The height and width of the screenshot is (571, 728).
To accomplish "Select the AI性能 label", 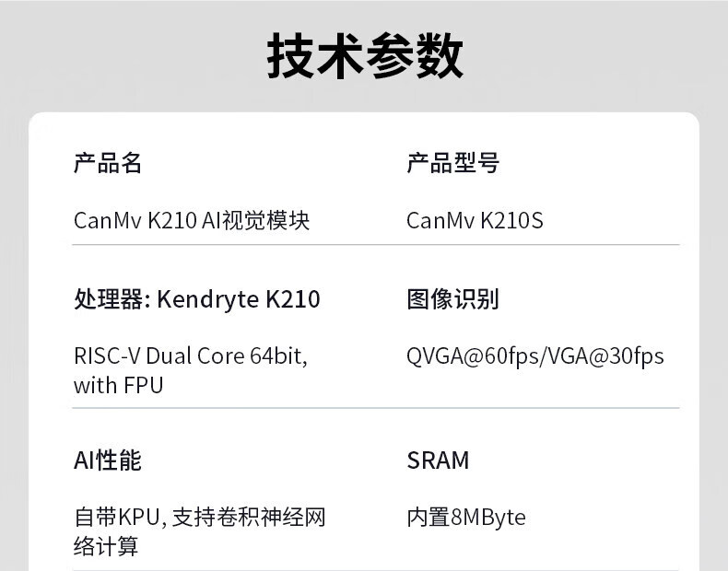I will pos(108,460).
